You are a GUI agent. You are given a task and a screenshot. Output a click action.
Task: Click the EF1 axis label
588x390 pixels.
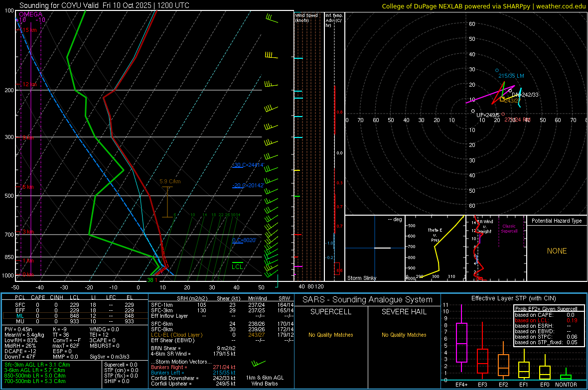pyautogui.click(x=524, y=385)
